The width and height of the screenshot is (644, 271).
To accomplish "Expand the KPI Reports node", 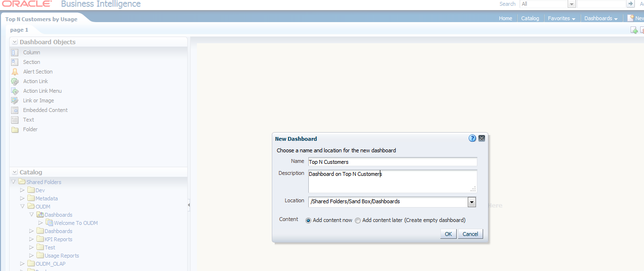I will click(x=32, y=239).
